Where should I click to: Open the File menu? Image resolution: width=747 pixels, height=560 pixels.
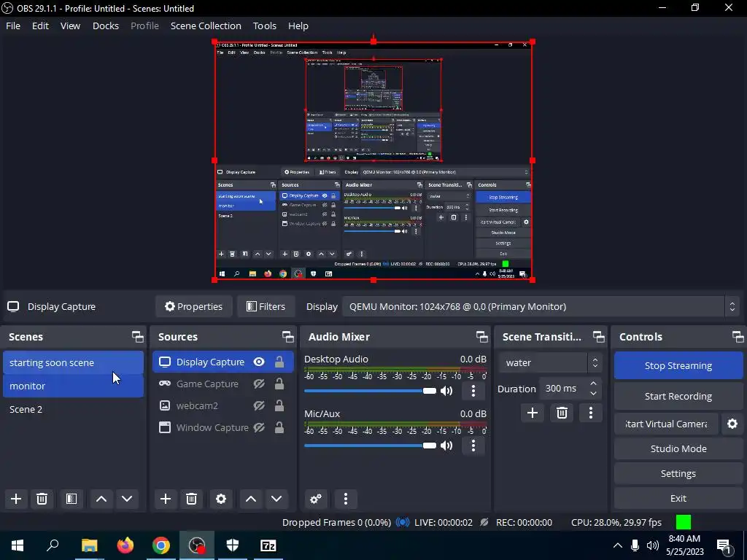pos(13,26)
